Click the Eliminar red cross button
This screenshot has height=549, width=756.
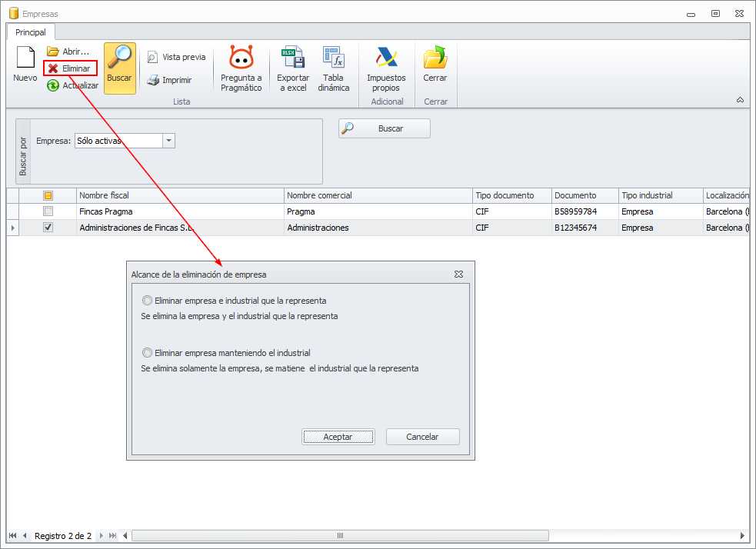point(71,68)
